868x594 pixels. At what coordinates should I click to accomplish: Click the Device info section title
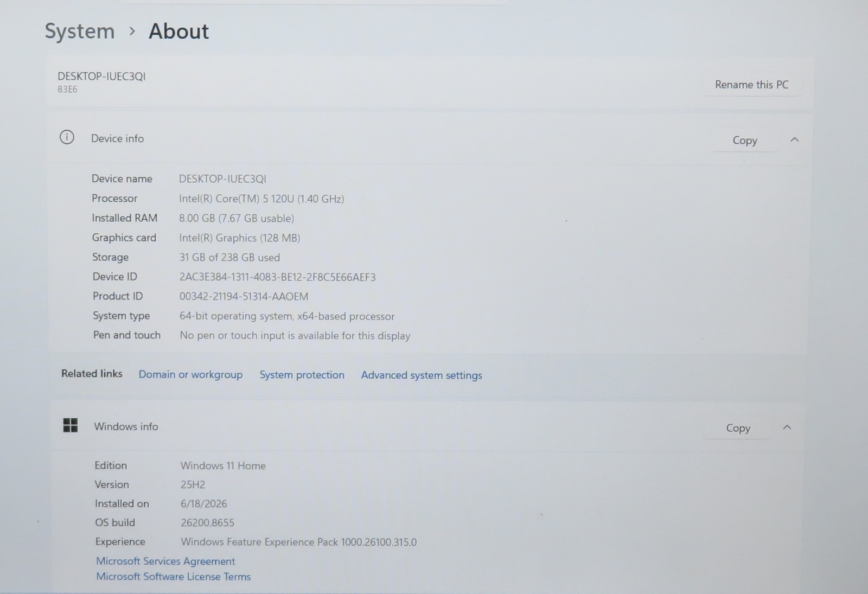(x=117, y=138)
